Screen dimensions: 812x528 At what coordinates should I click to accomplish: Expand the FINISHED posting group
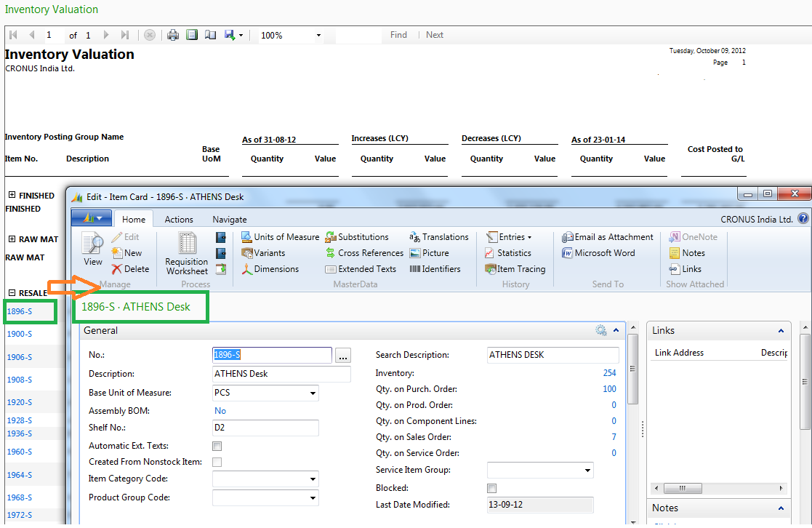click(12, 195)
